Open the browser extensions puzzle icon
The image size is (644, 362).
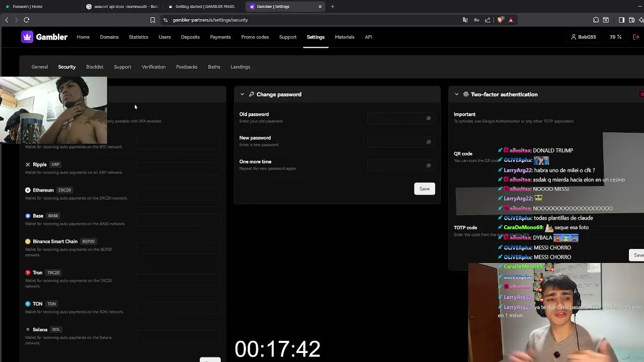pos(596,20)
